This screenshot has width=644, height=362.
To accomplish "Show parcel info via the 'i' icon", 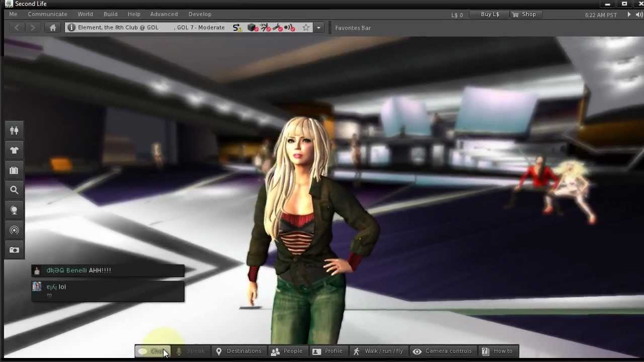I will click(71, 28).
